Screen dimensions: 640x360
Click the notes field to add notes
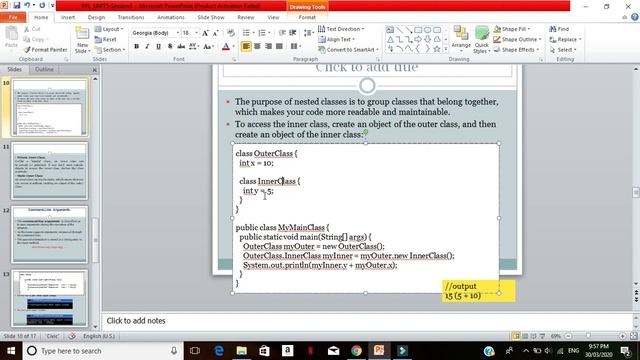point(366,321)
